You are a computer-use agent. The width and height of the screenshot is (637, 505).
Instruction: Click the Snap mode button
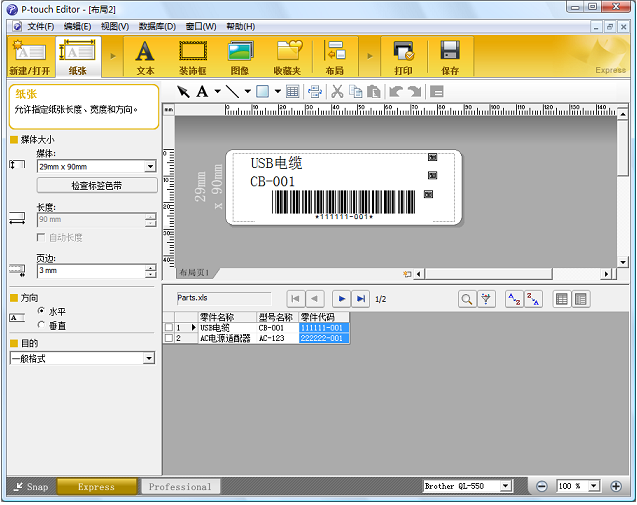30,487
